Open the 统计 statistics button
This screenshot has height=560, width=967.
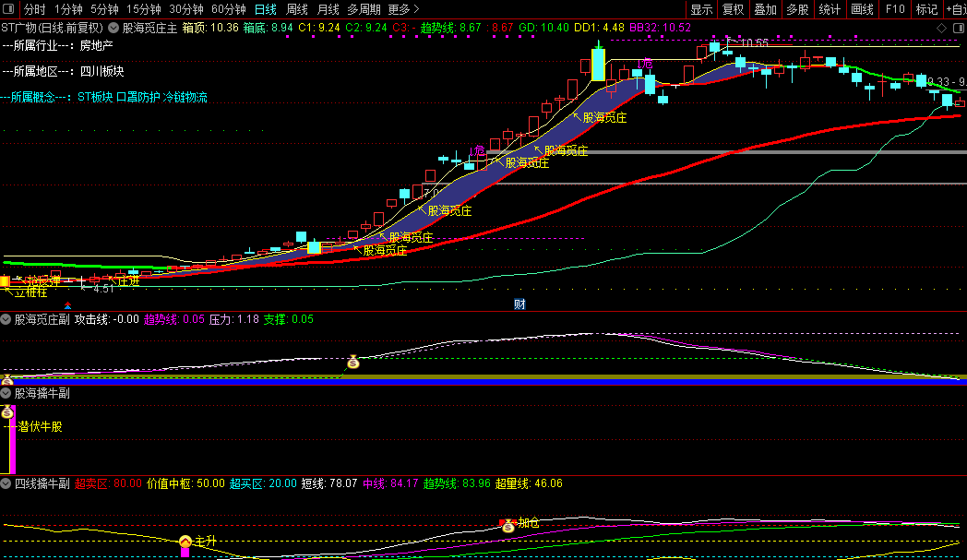pos(830,9)
